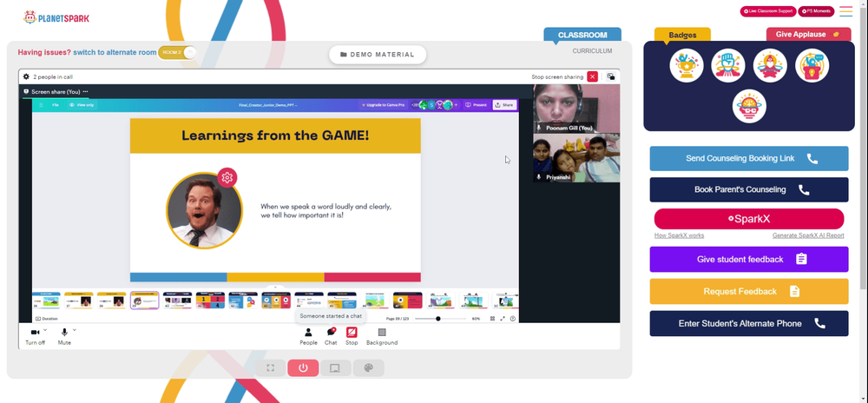868x403 pixels.
Task: Open the DEMO MATERIAL folder button
Action: pos(378,55)
